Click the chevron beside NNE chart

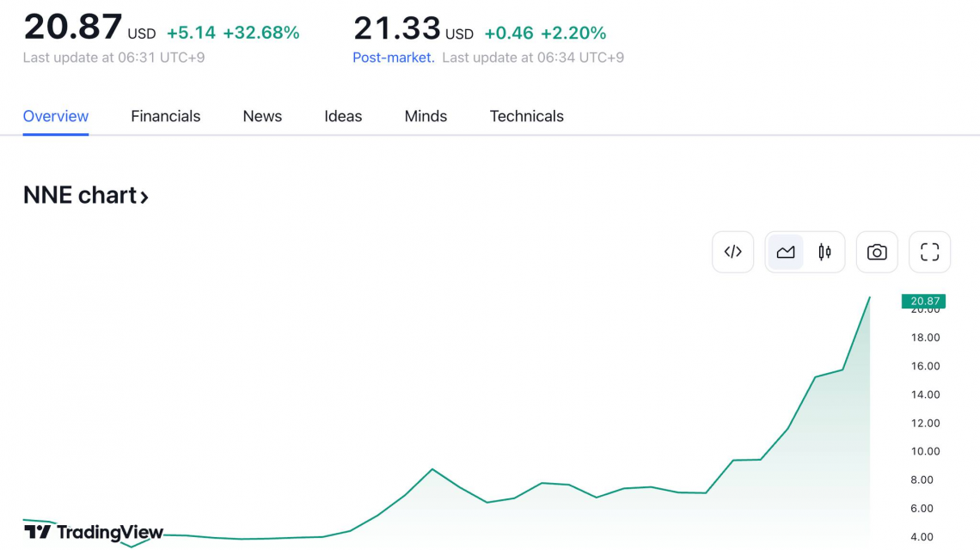coord(144,197)
